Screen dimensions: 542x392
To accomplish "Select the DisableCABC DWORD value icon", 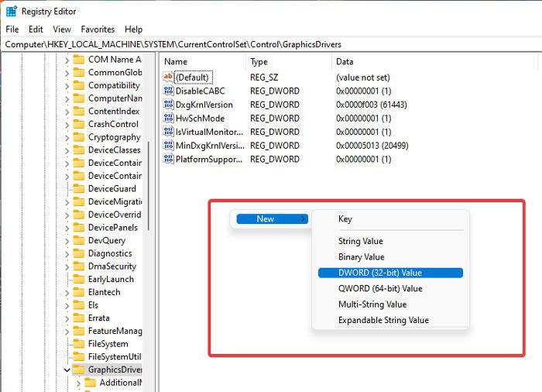I will point(168,91).
